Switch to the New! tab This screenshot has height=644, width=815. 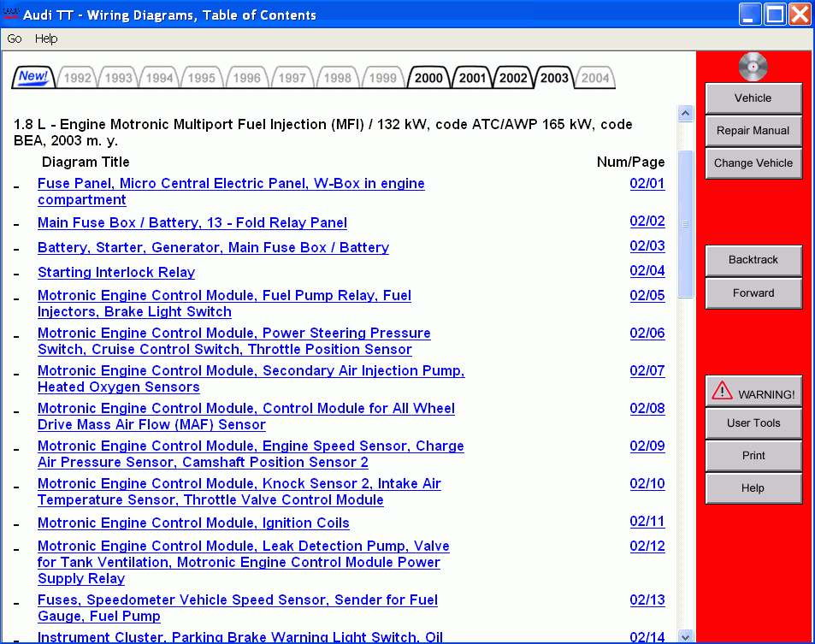33,77
